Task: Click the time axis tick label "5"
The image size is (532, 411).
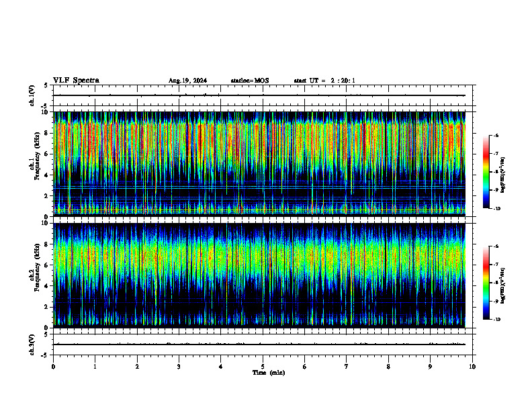Action: click(263, 367)
